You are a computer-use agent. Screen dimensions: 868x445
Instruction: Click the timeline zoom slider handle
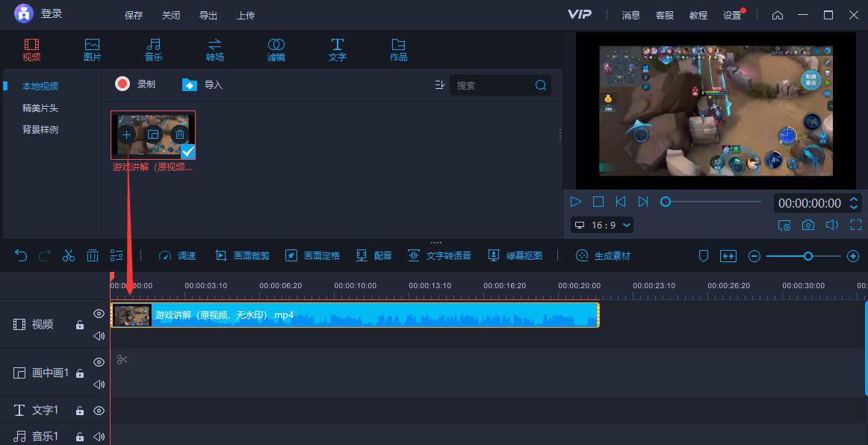[x=807, y=256]
